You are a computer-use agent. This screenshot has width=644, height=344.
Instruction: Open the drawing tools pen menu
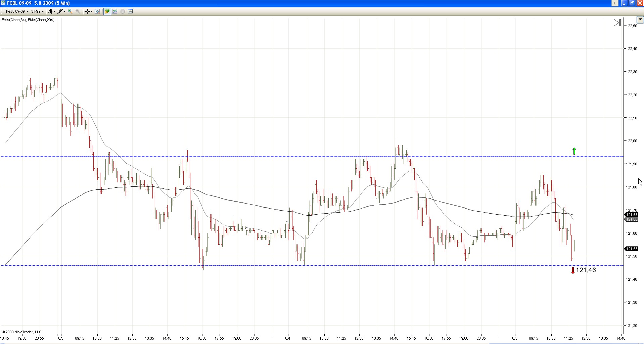(x=61, y=11)
